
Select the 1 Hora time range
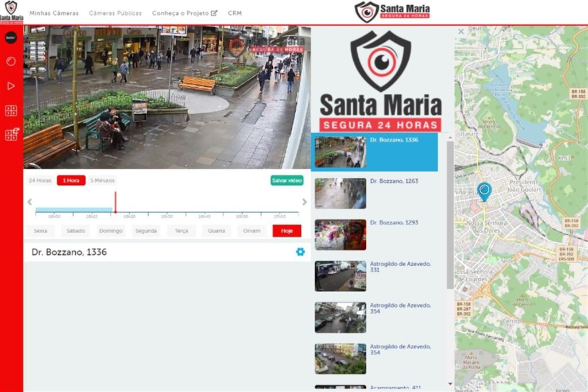coord(71,180)
